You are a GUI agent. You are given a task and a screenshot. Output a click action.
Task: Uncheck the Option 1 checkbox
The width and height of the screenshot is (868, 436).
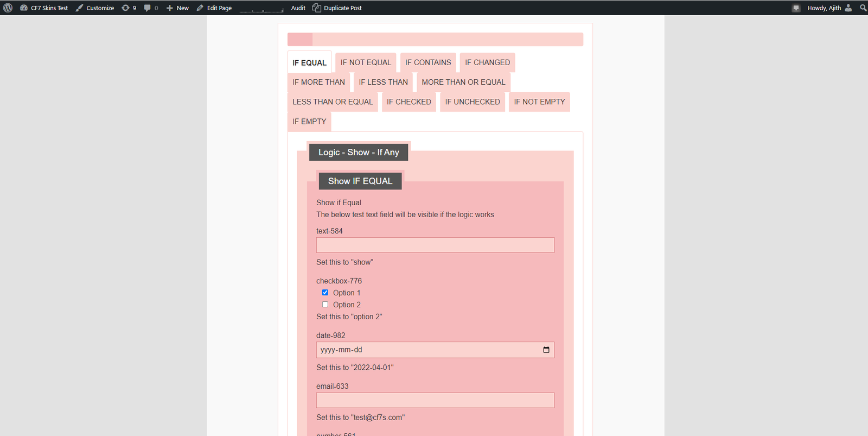coord(325,293)
